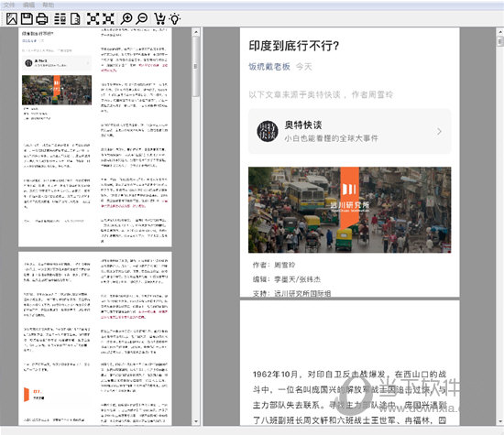
Task: Click the open image toolbar icon
Action: click(12, 19)
